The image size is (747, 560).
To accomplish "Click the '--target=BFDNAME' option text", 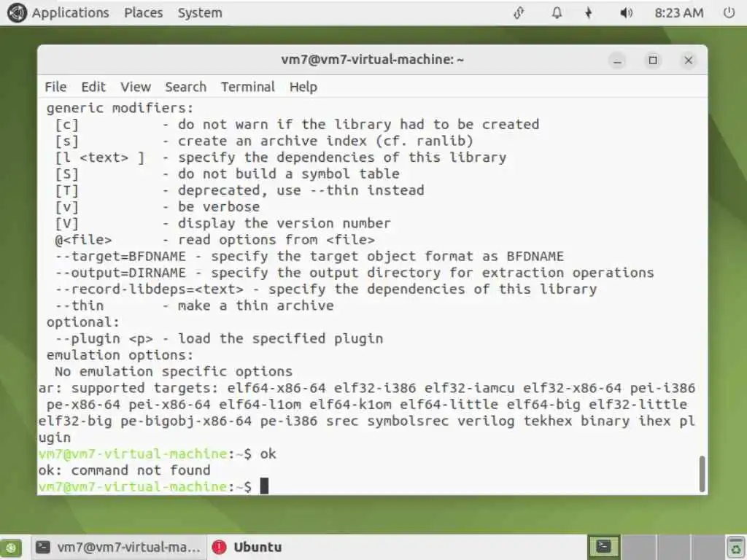I will (x=120, y=256).
